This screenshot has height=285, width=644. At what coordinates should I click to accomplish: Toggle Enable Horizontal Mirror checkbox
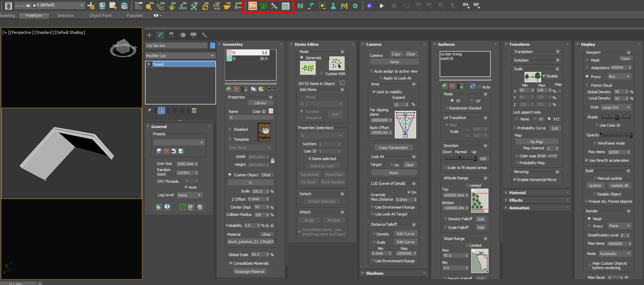pyautogui.click(x=515, y=180)
